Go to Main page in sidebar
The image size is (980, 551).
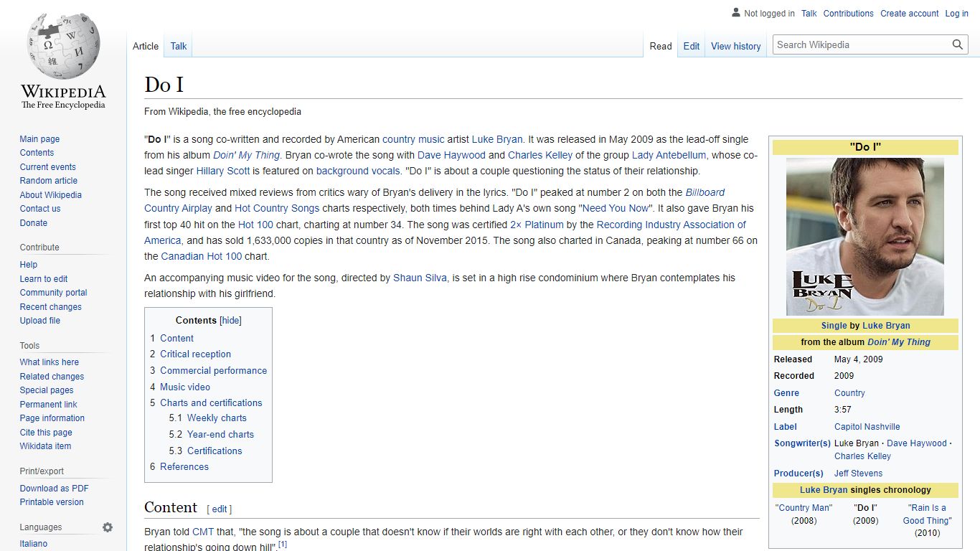click(39, 139)
